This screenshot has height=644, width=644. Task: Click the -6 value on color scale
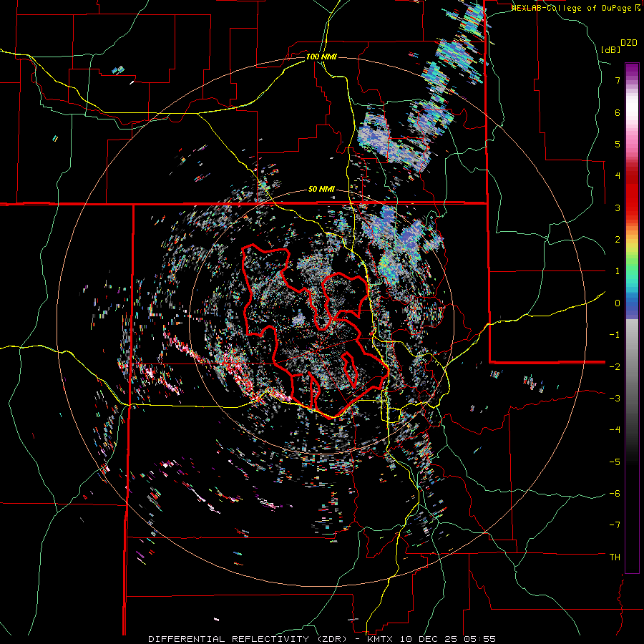615,493
